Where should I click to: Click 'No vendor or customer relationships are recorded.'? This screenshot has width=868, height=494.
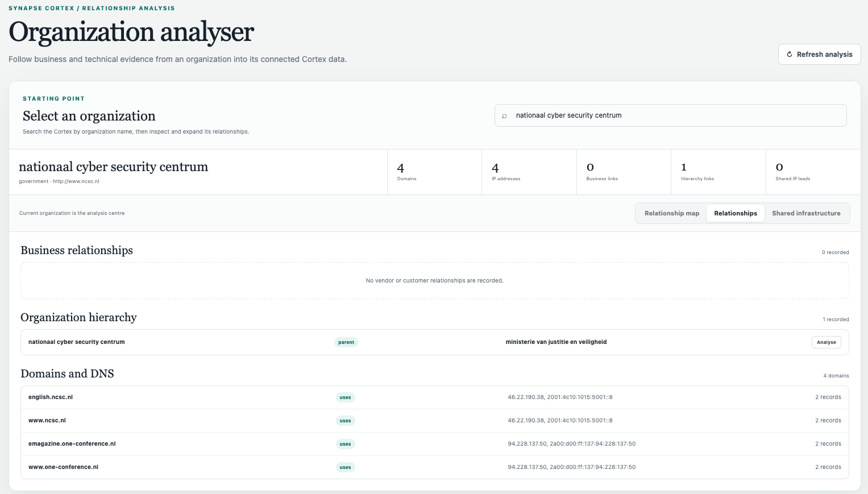pos(435,281)
